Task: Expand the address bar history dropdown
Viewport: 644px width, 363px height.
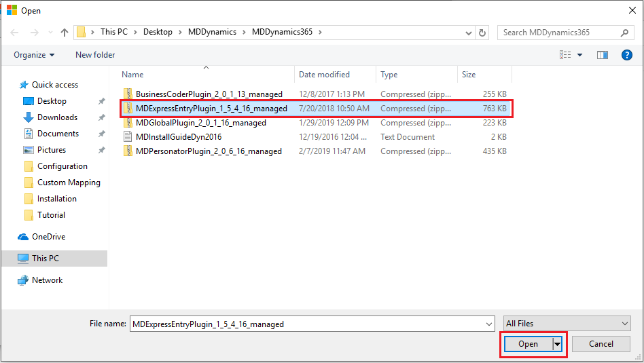Action: [x=469, y=33]
